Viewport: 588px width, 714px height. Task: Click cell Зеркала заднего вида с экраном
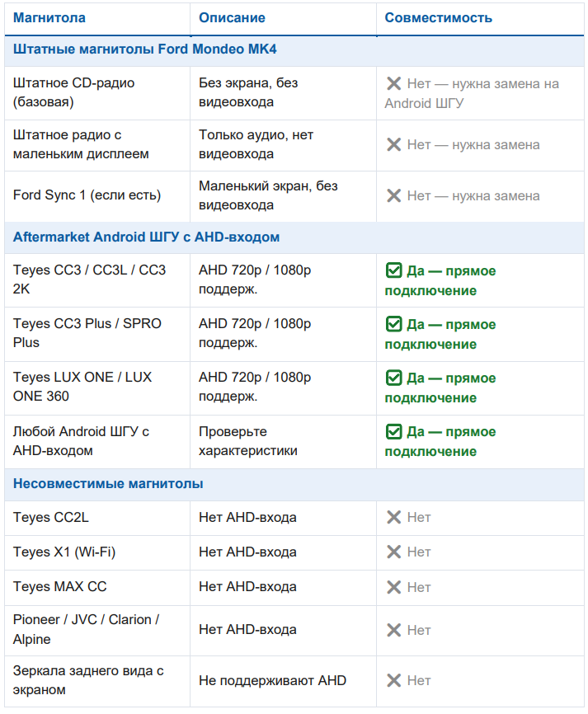pos(97,681)
